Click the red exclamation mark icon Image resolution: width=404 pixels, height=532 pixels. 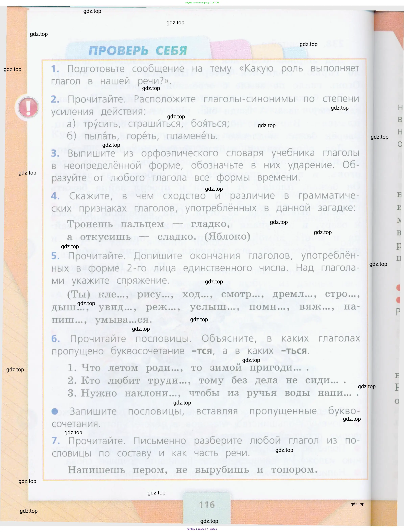pos(28,107)
